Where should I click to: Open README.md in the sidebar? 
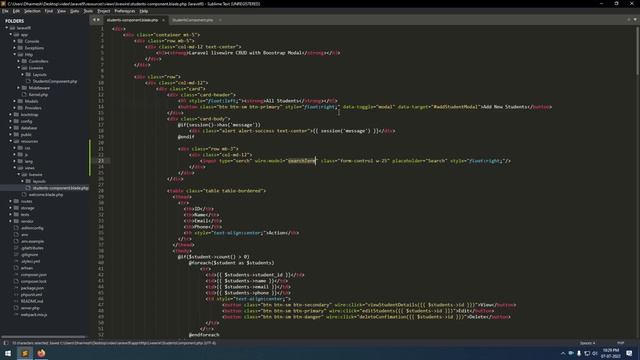(32, 301)
